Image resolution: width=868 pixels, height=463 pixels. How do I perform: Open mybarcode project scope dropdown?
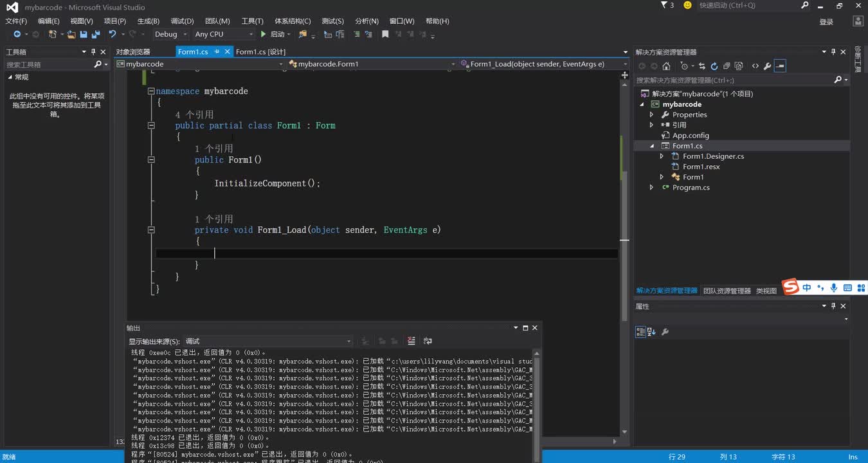(x=200, y=64)
